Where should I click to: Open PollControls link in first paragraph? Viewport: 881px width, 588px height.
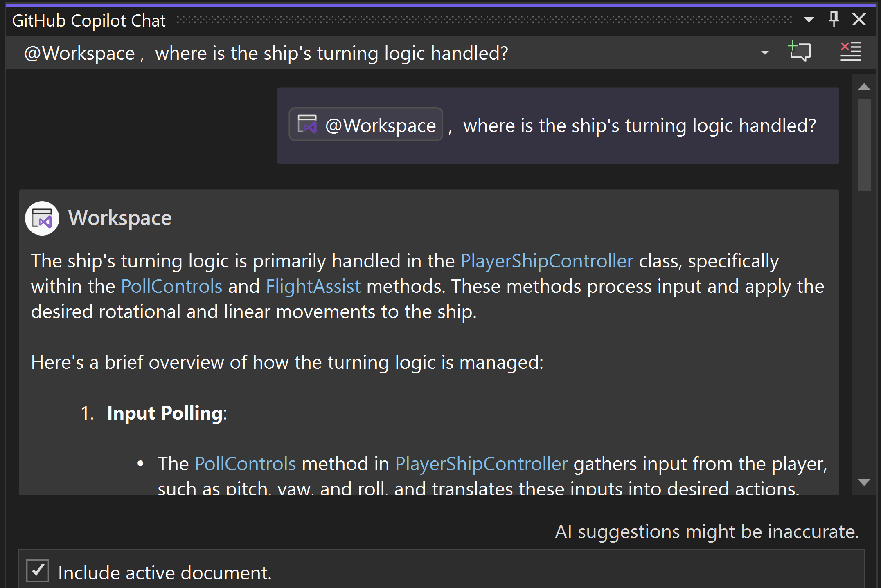point(171,286)
